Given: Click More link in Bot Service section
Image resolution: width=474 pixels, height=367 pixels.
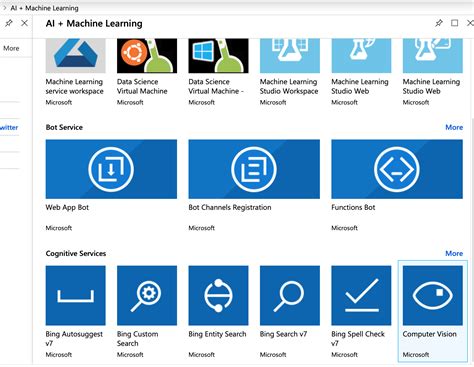Looking at the screenshot, I should coord(454,127).
